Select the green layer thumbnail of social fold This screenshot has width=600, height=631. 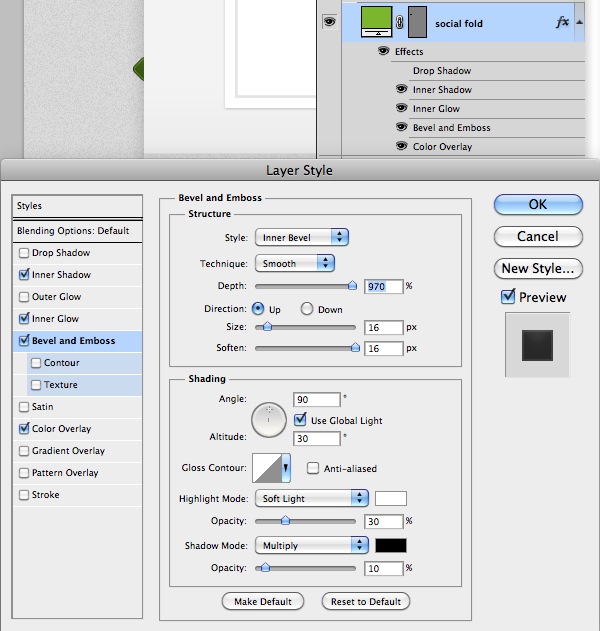pyautogui.click(x=376, y=22)
